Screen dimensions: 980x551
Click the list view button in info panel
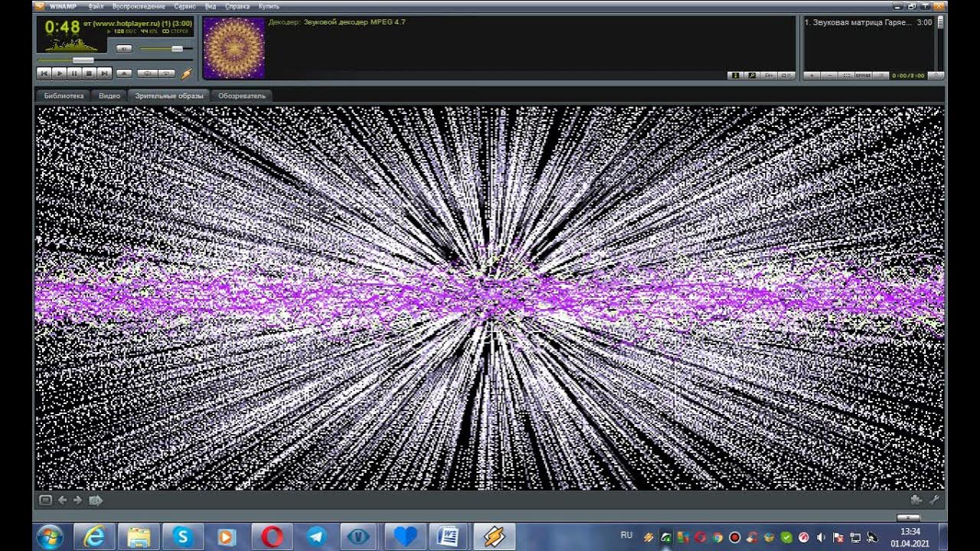click(x=786, y=76)
